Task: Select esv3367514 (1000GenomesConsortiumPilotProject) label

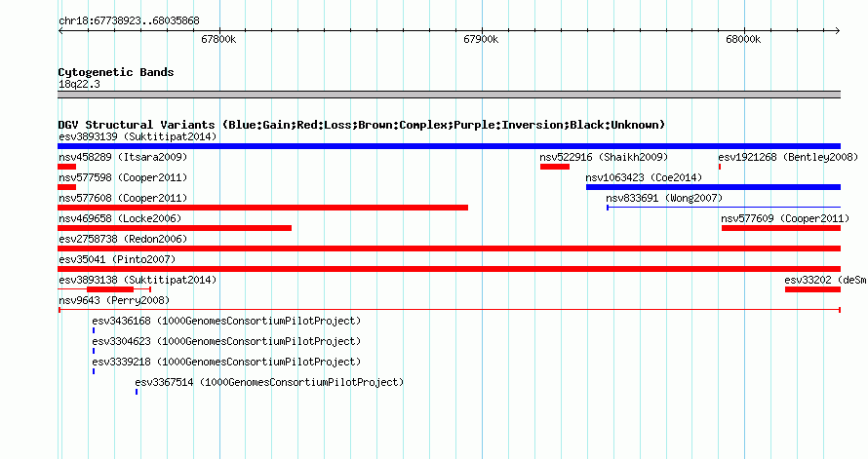Action: 269,382
